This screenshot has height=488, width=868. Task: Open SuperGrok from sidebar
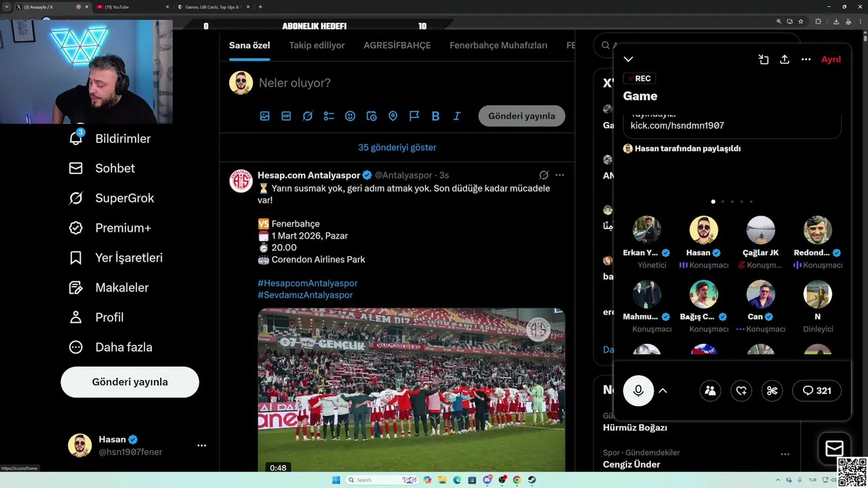coord(111,198)
